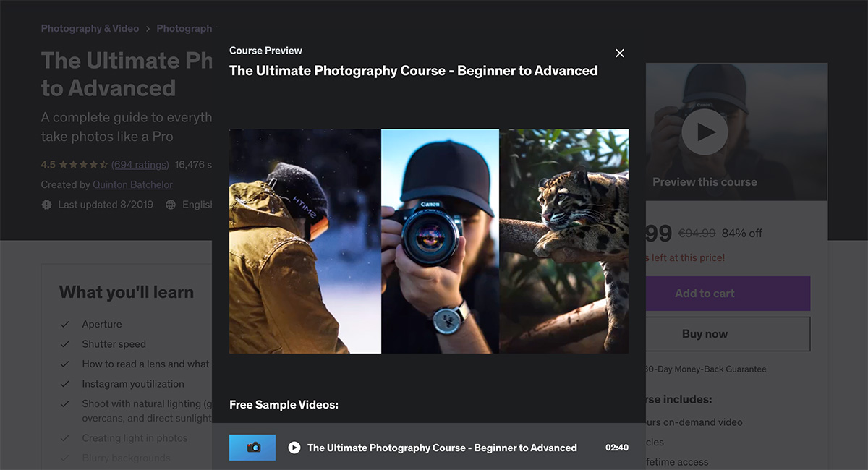Click the Last updated badge icon
Screen dimensions: 868x470
(x=47, y=205)
